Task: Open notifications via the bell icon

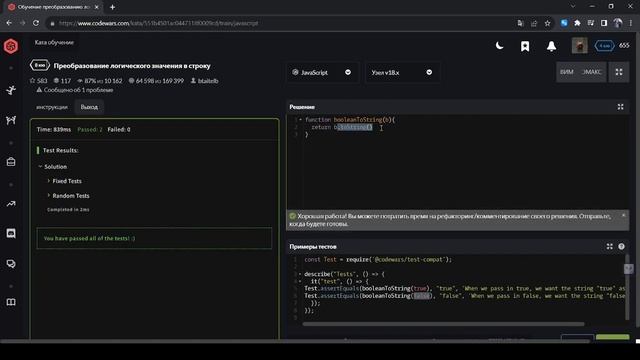Action: tap(551, 46)
